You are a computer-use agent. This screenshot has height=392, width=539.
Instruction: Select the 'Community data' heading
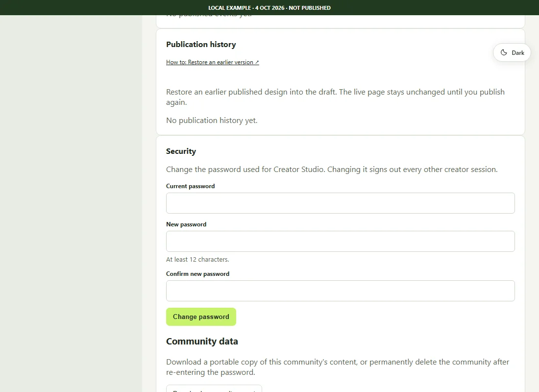coord(202,341)
